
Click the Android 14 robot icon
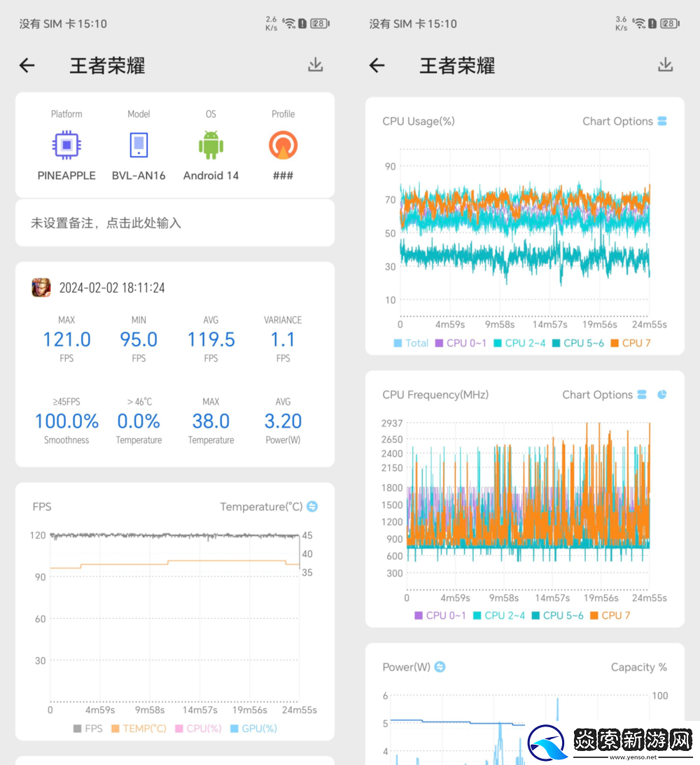click(x=211, y=145)
